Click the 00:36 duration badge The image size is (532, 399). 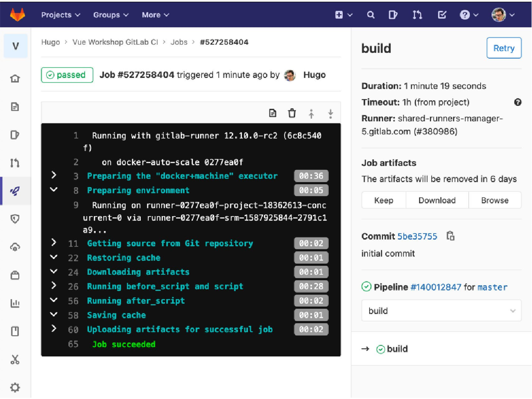click(x=311, y=176)
